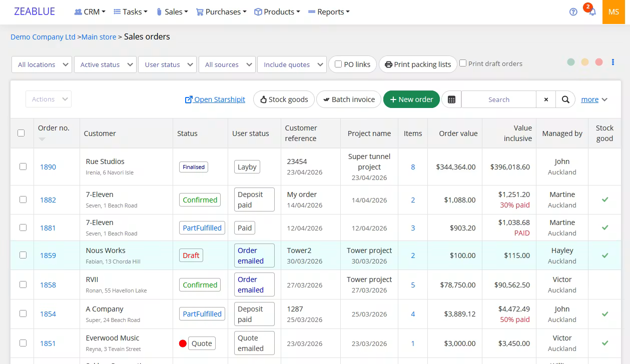Click stock good tick for order 1851
Viewport: 630px width, 364px height.
(605, 343)
